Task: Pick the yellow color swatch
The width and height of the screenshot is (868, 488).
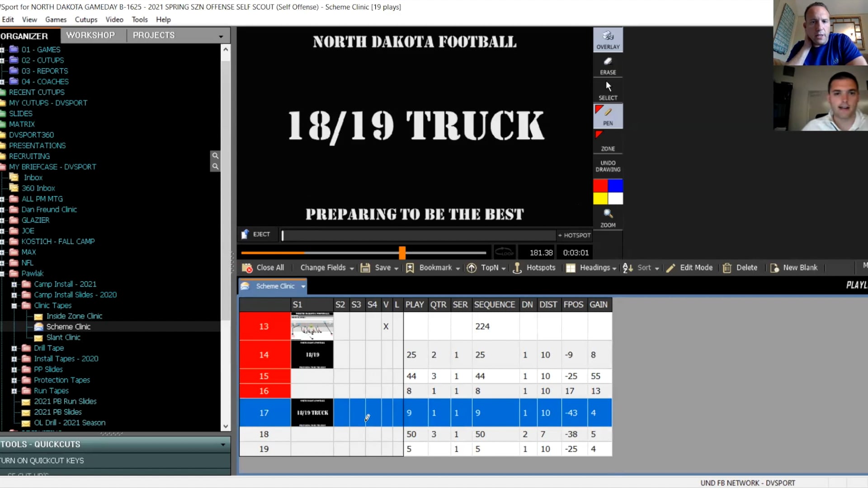Action: tap(600, 198)
